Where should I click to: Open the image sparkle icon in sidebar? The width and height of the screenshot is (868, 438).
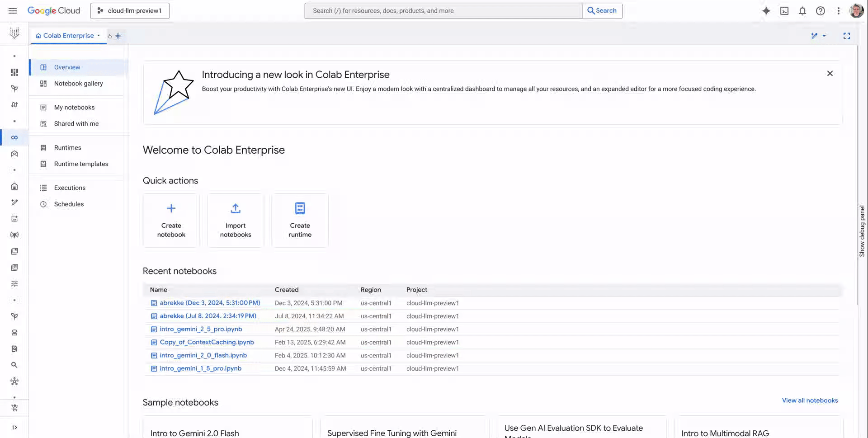tap(14, 219)
